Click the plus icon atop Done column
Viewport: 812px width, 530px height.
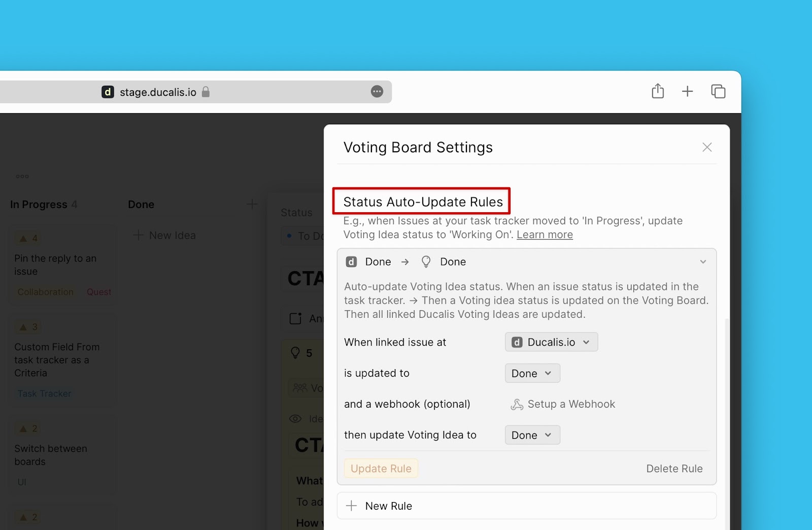coord(252,204)
